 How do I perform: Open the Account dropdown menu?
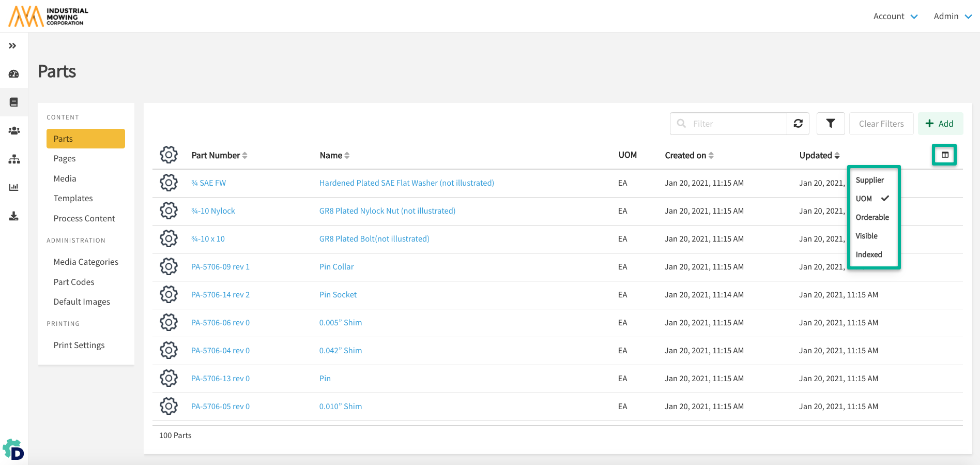tap(895, 17)
